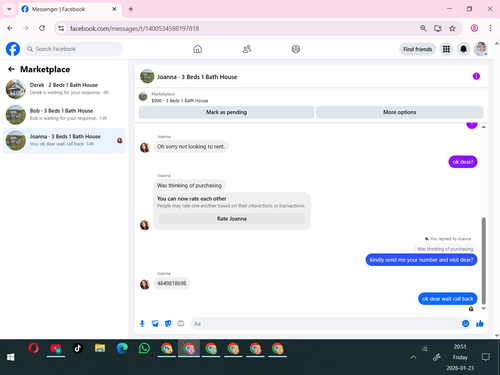Select the Messenger | Facebook tab

69,9
